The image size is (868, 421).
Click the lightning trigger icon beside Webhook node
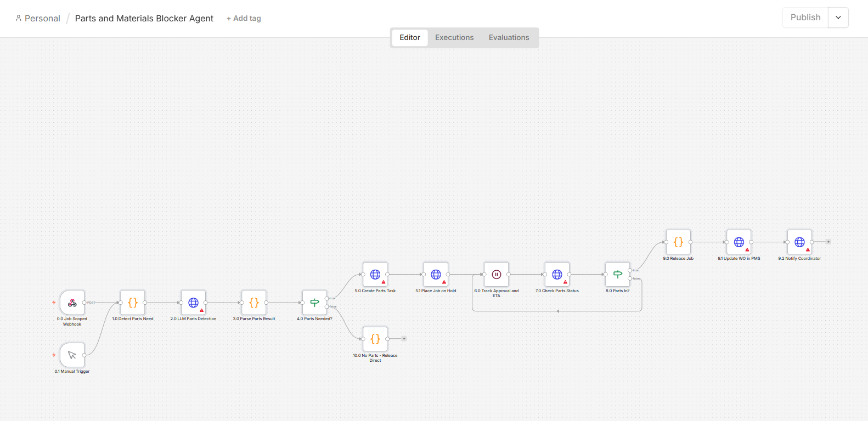click(54, 303)
